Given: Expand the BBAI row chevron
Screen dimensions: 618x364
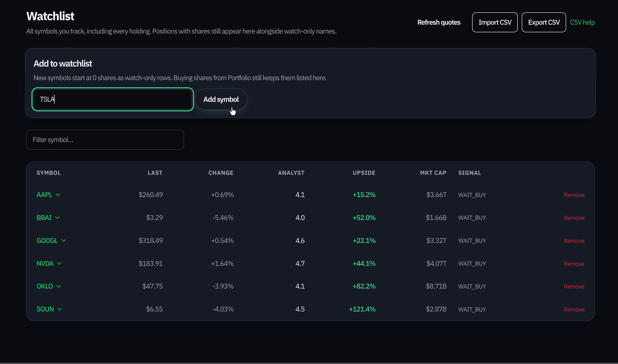Looking at the screenshot, I should [57, 218].
